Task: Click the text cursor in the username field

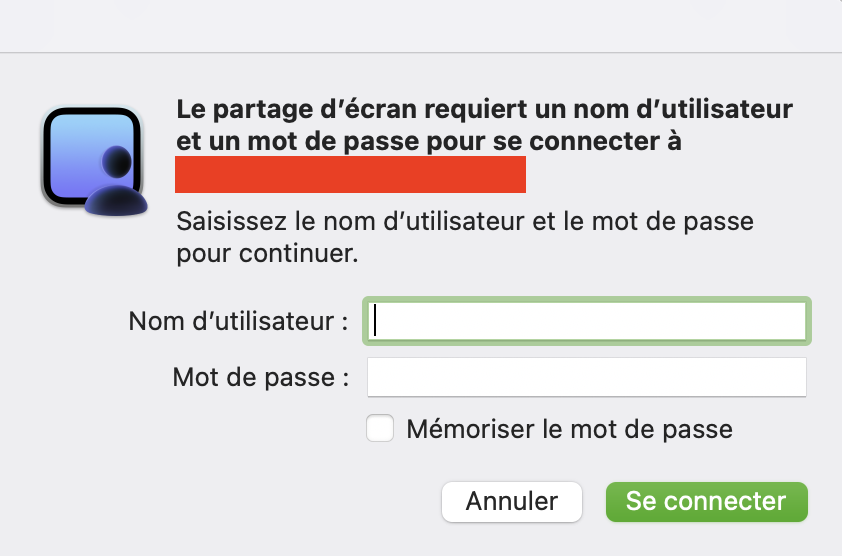Action: [x=375, y=321]
